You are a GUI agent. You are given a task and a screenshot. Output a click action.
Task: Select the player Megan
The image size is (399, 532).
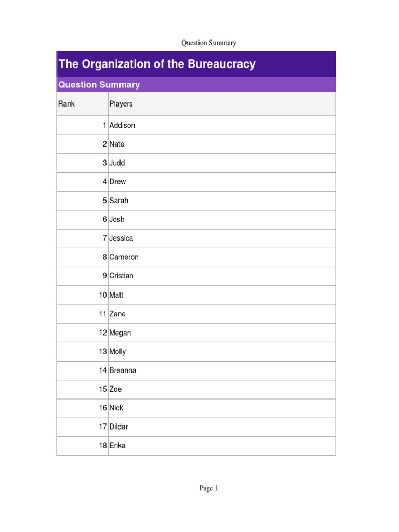(x=120, y=332)
